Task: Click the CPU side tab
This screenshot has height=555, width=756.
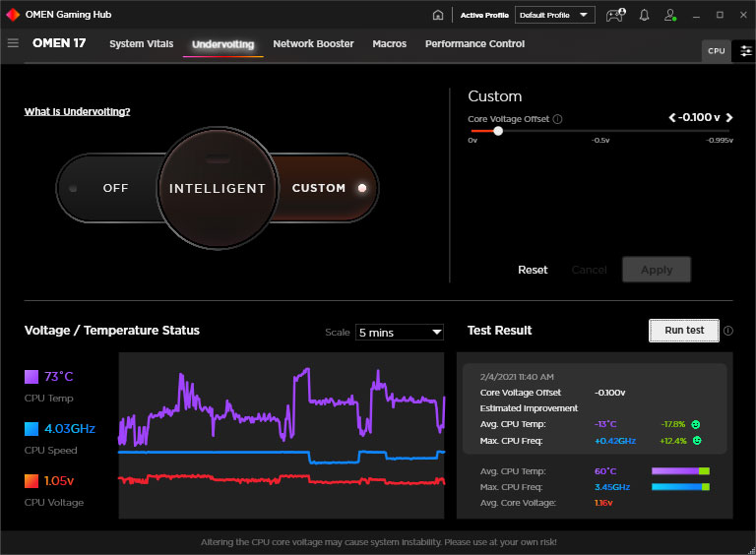Action: (x=716, y=51)
